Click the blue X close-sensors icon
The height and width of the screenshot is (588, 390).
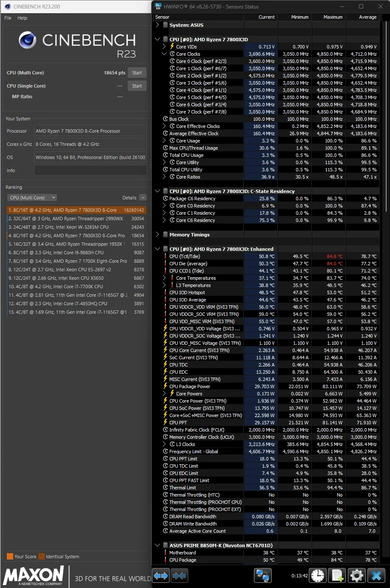[376, 576]
